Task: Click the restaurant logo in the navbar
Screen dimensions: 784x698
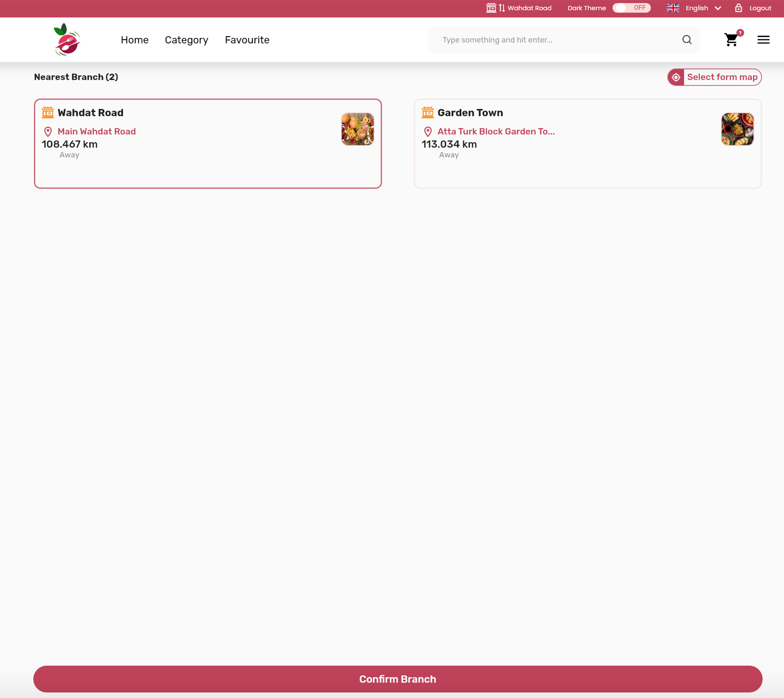Action: (66, 40)
